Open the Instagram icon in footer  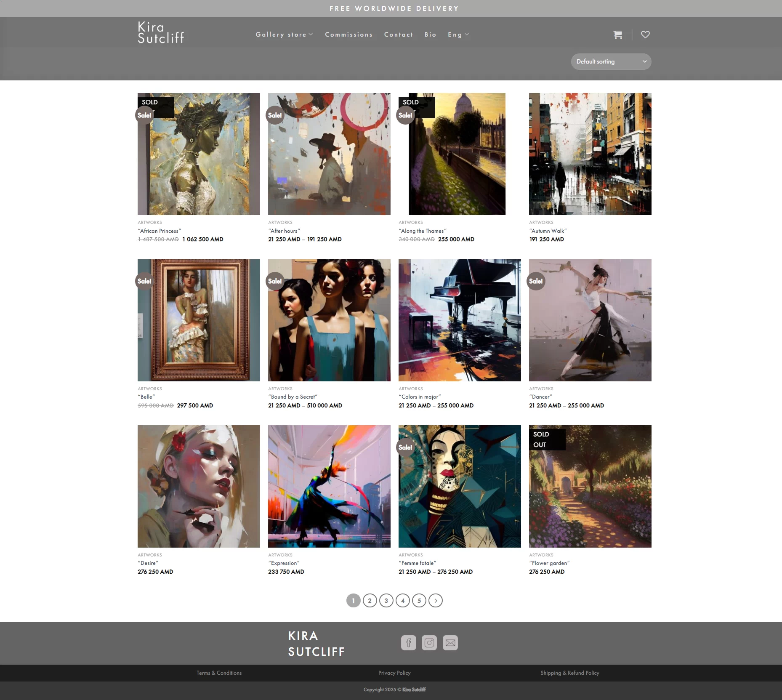(x=429, y=643)
